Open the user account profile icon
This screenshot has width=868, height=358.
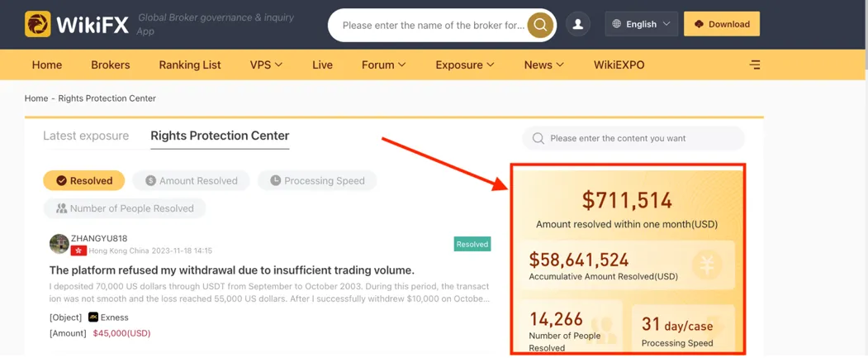pos(578,24)
